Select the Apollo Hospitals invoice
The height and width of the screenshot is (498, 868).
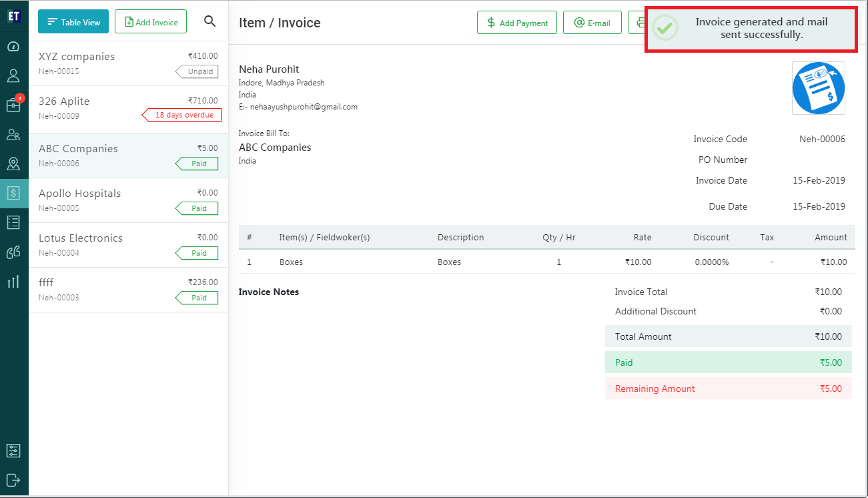(128, 200)
